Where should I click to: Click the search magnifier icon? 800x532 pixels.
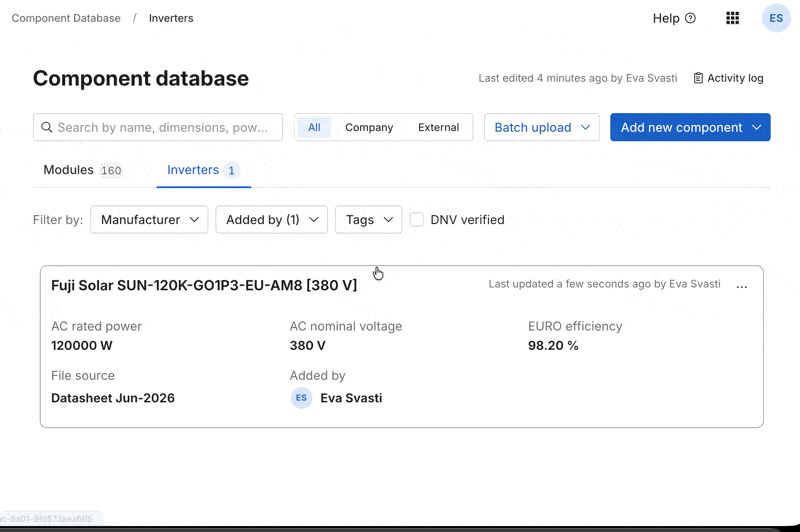(x=46, y=127)
